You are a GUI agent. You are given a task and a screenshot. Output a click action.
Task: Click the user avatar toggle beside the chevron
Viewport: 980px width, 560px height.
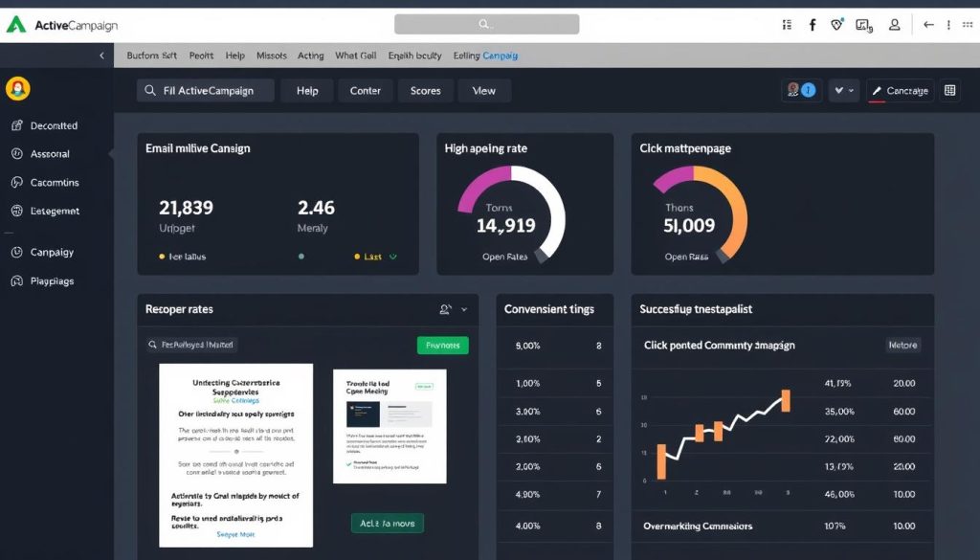click(792, 90)
